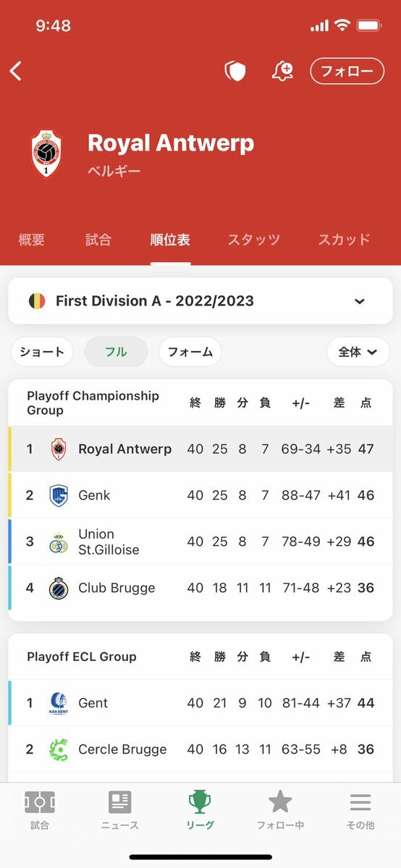The height and width of the screenshot is (868, 401).
Task: Open the フォロー中 star icon
Action: click(x=280, y=801)
